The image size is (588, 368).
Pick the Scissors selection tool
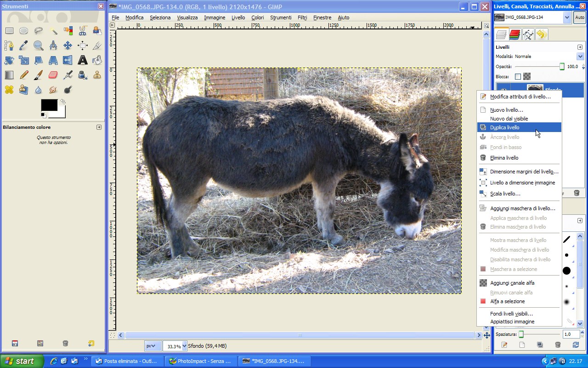(82, 31)
